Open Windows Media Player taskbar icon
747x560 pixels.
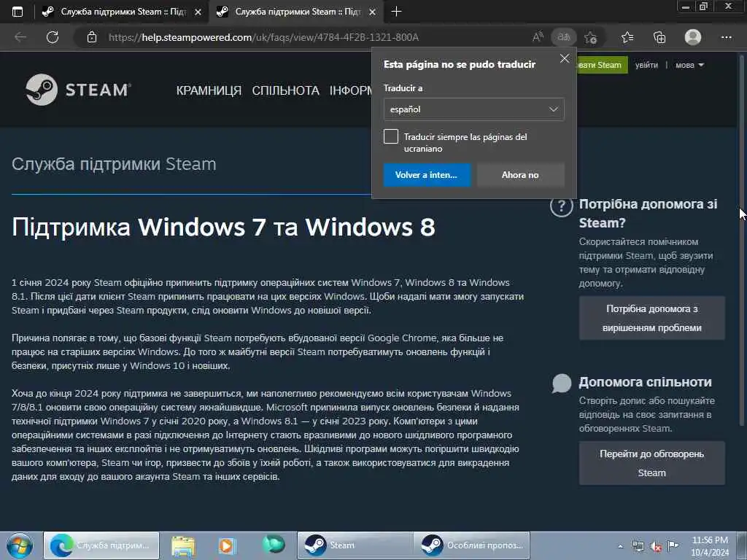point(228,545)
